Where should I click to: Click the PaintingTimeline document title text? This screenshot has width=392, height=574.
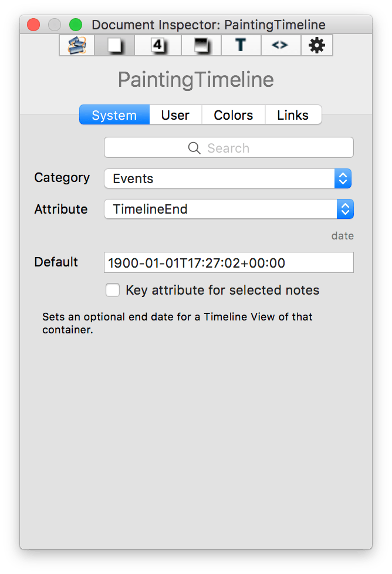pos(196,80)
